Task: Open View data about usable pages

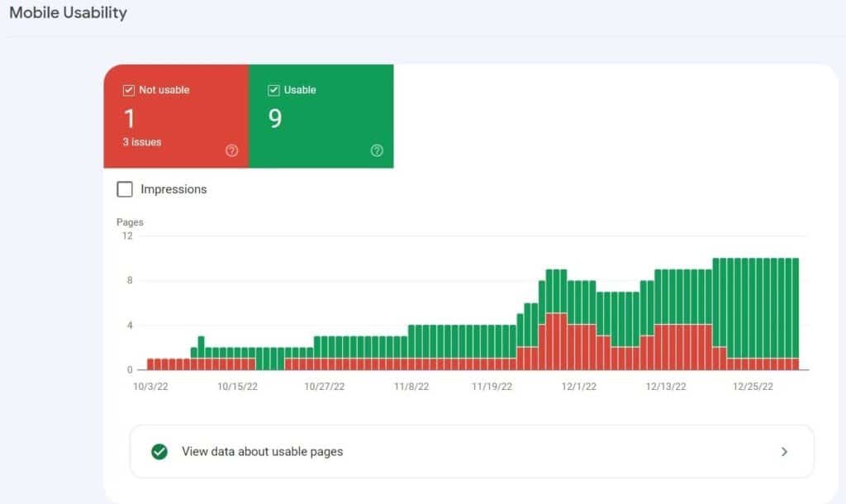Action: 472,451
